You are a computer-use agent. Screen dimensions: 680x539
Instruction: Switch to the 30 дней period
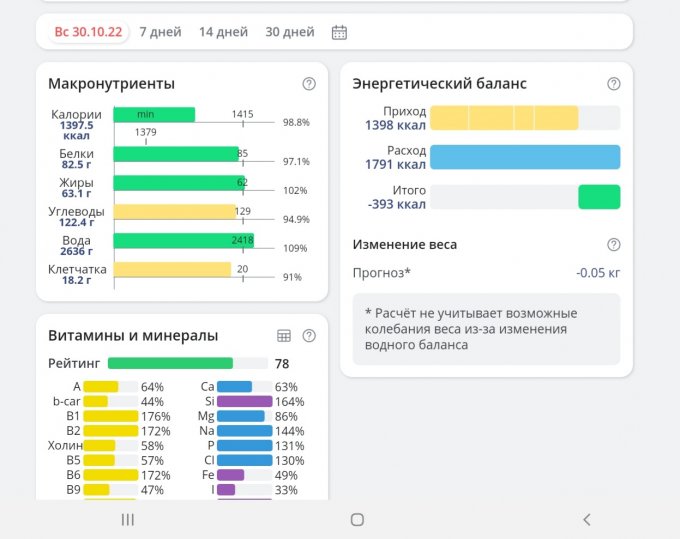click(289, 32)
